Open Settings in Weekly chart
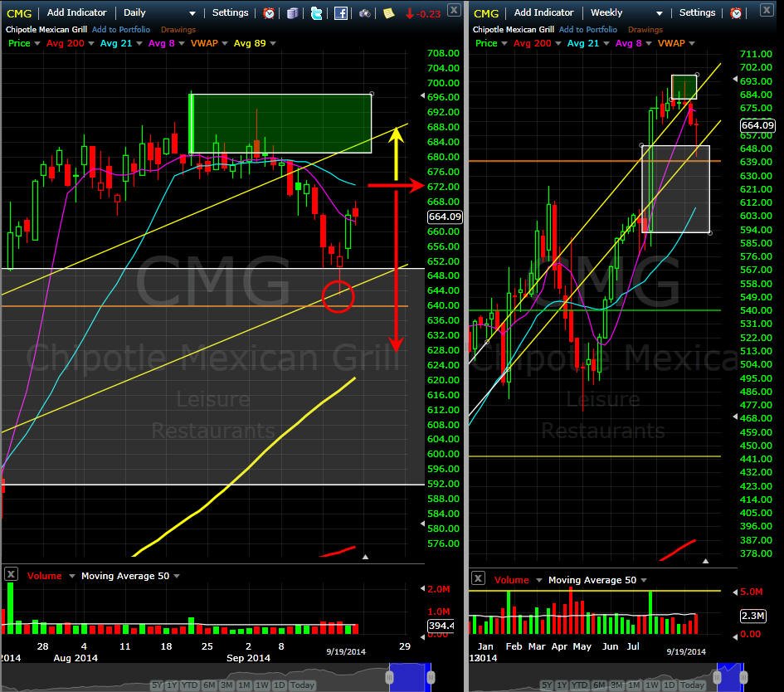Viewport: 784px width, 692px height. [697, 12]
